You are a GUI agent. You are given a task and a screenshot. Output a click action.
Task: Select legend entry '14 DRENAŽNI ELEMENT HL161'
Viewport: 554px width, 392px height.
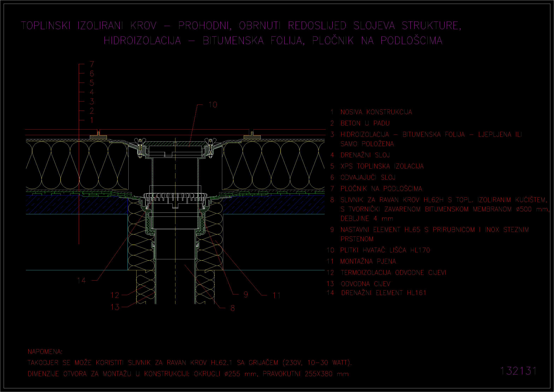point(377,293)
